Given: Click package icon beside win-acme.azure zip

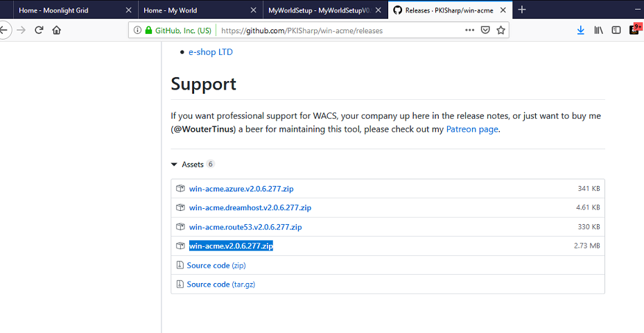Looking at the screenshot, I should [180, 189].
